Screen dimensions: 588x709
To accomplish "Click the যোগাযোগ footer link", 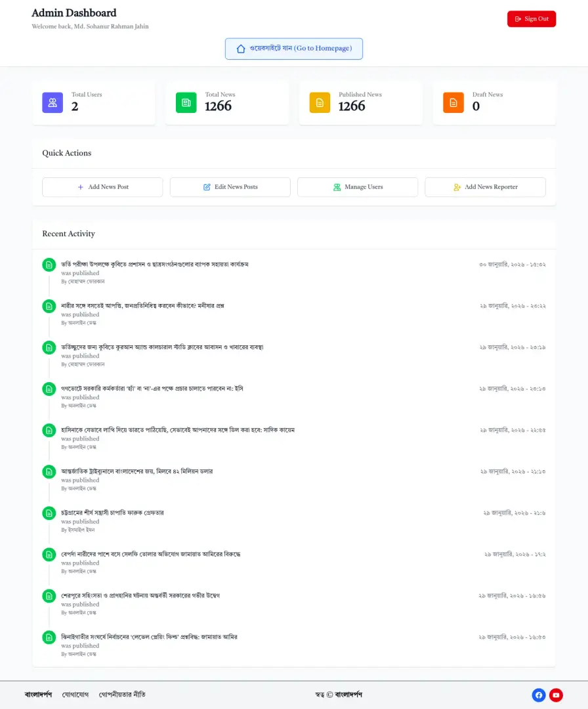I will click(x=75, y=695).
